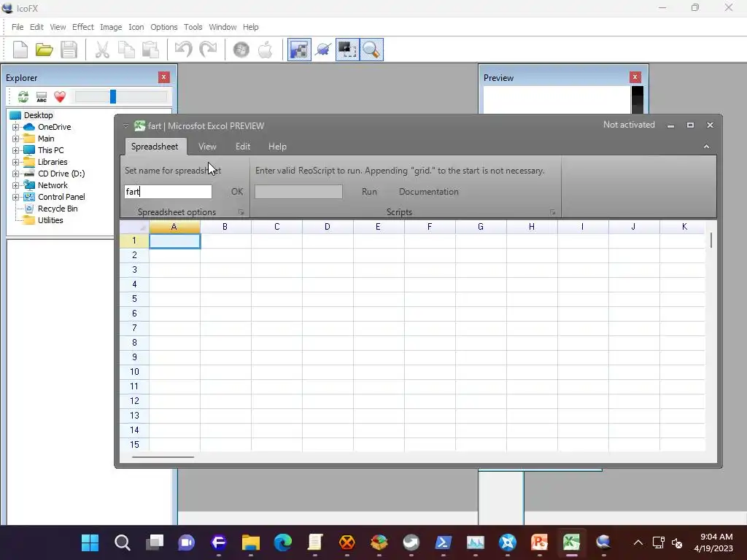Close the Preview panel

click(x=635, y=77)
